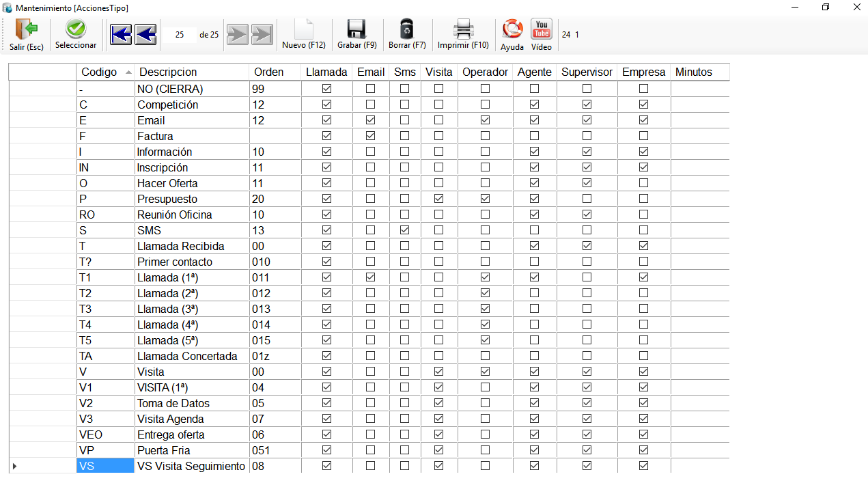Click the row selector beside VS row
This screenshot has height=483, width=868.
[x=42, y=466]
